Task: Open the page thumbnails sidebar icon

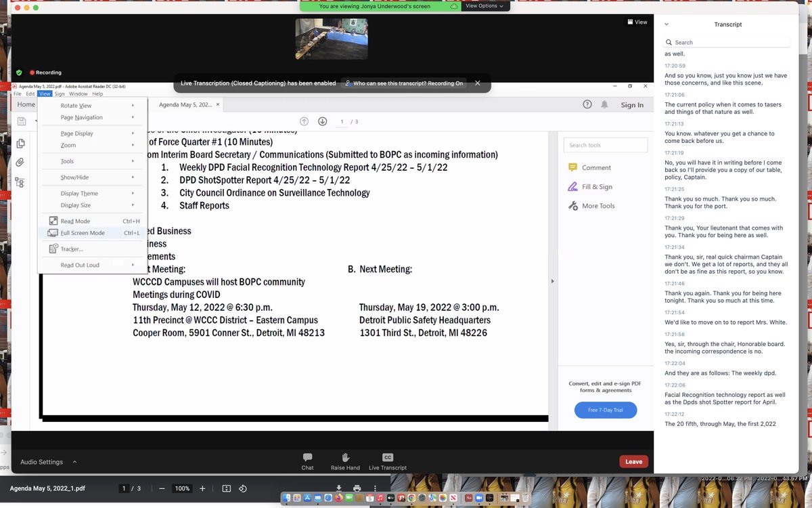Action: (x=20, y=143)
